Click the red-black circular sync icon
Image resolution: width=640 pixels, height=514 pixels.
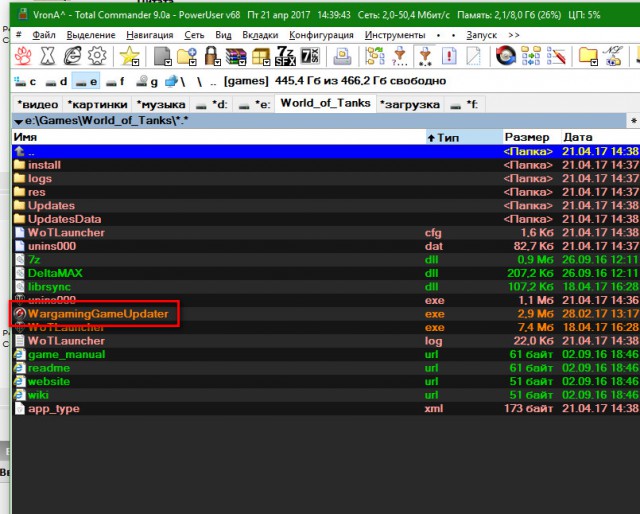506,56
